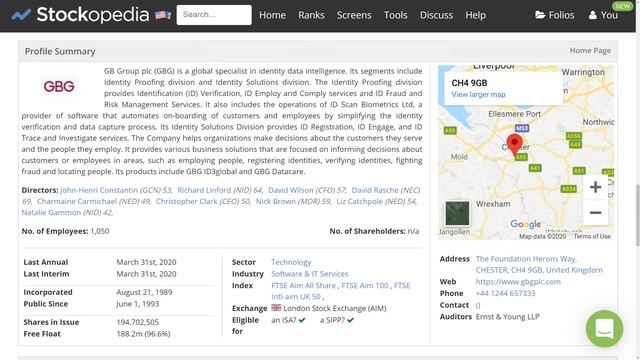Click the Search input field
The width and height of the screenshot is (640, 360).
pyautogui.click(x=214, y=15)
